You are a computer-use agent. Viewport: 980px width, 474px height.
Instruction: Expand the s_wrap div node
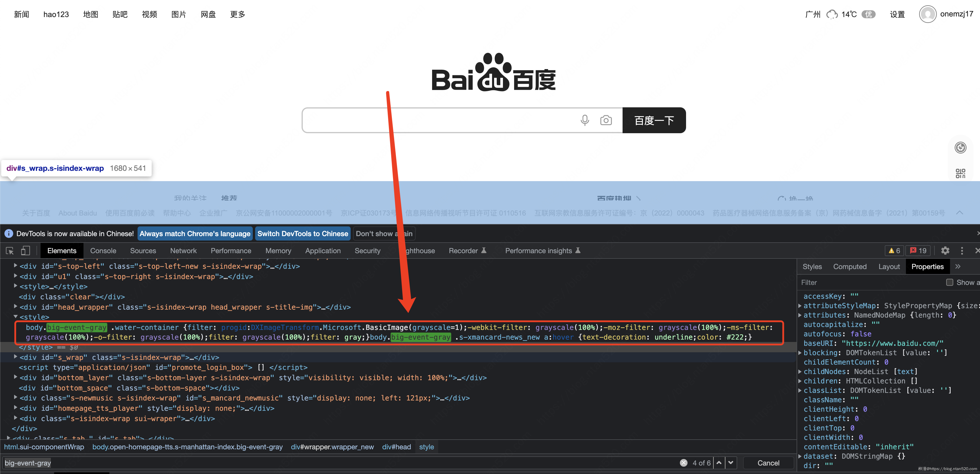point(16,357)
